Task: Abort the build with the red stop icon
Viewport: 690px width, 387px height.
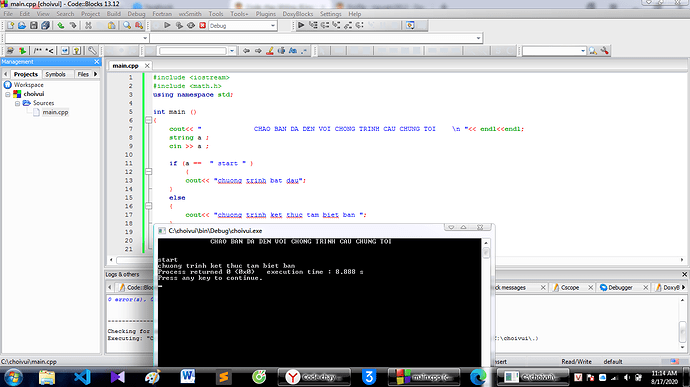Action: point(202,26)
